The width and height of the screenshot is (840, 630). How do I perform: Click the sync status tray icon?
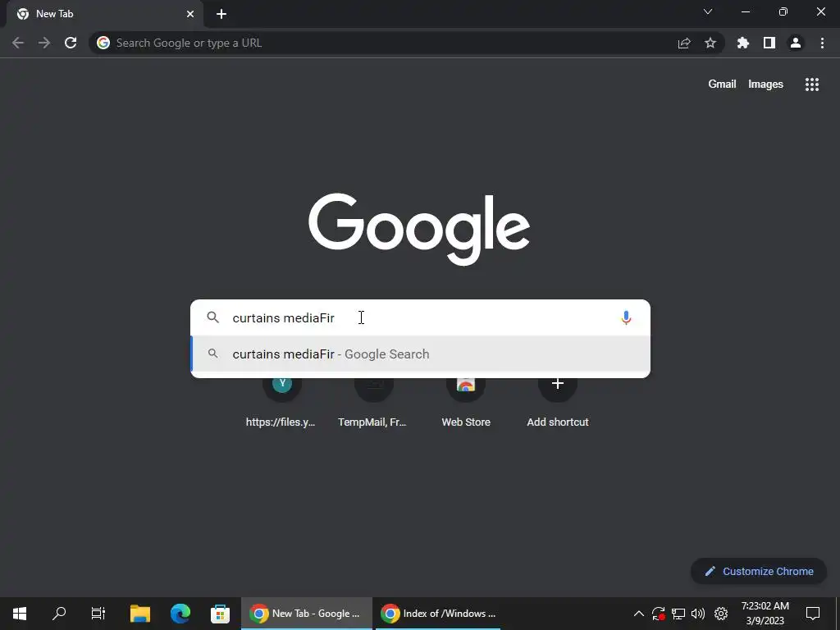tap(659, 614)
